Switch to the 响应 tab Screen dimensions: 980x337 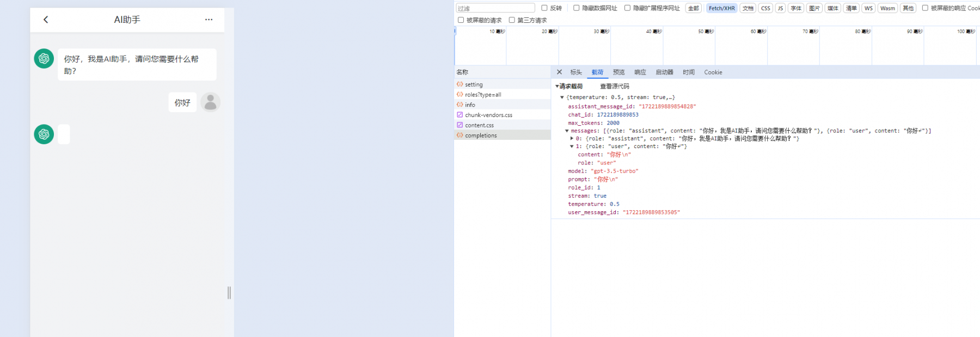pos(640,72)
